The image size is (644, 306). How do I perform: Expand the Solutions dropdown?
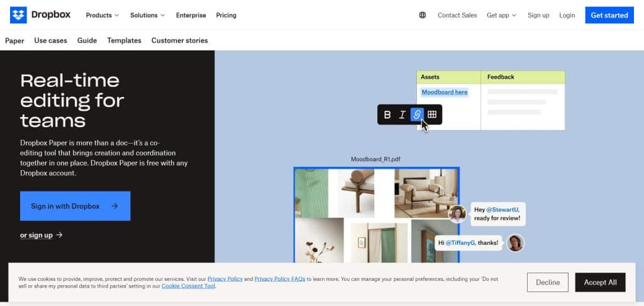pyautogui.click(x=147, y=15)
